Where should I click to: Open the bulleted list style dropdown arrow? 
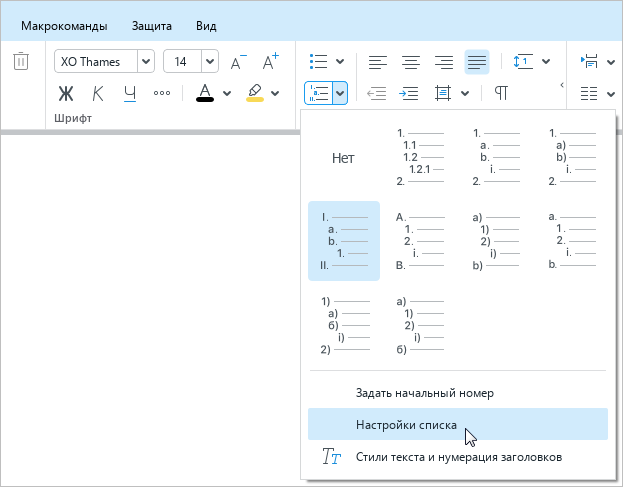[340, 62]
